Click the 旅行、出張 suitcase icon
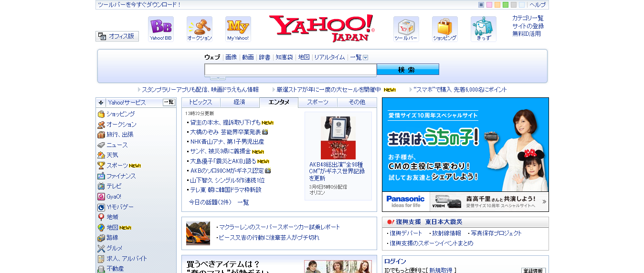This screenshot has height=273, width=644. (x=101, y=135)
